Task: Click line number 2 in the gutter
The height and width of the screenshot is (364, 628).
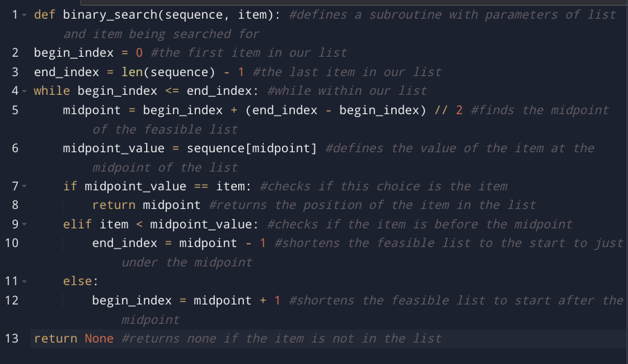Action: tap(15, 53)
